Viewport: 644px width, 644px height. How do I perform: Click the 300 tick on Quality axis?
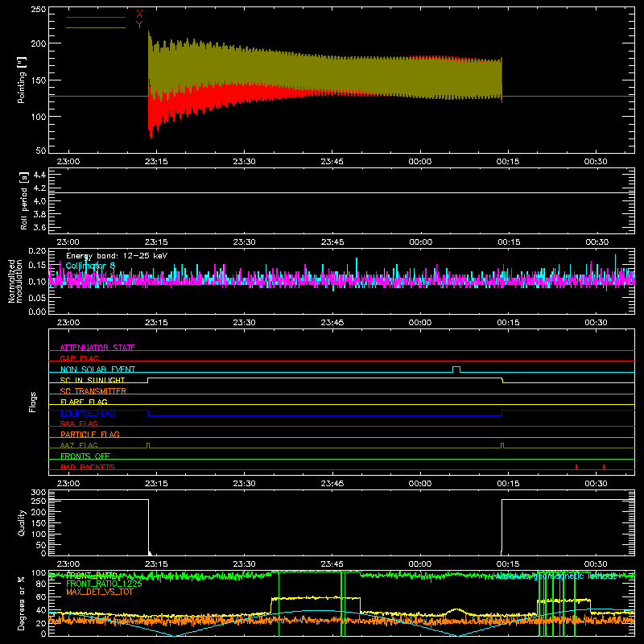point(39,493)
